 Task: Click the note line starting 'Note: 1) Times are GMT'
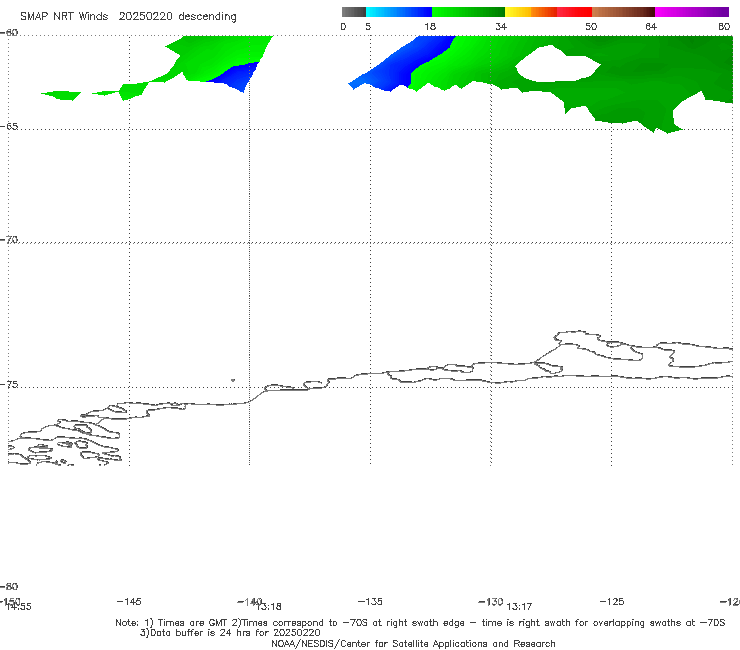[420, 623]
